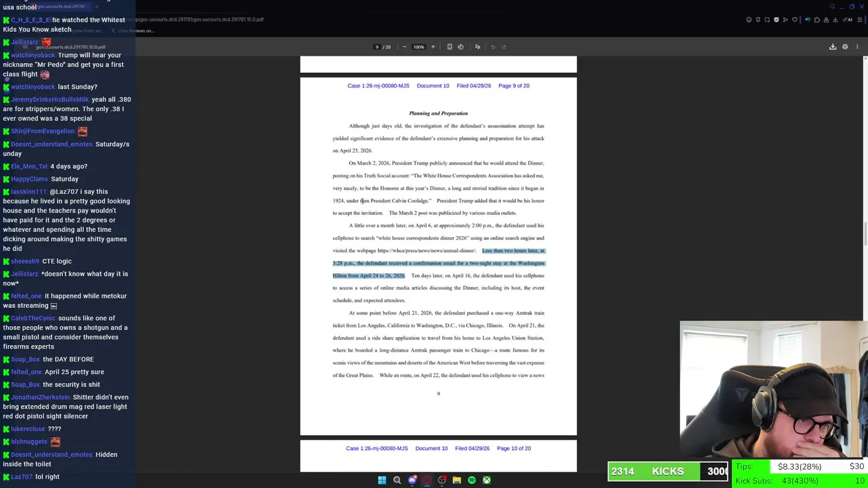The image size is (868, 488).
Task: Open browser easy setup sliders icon
Action: pyautogui.click(x=860, y=20)
